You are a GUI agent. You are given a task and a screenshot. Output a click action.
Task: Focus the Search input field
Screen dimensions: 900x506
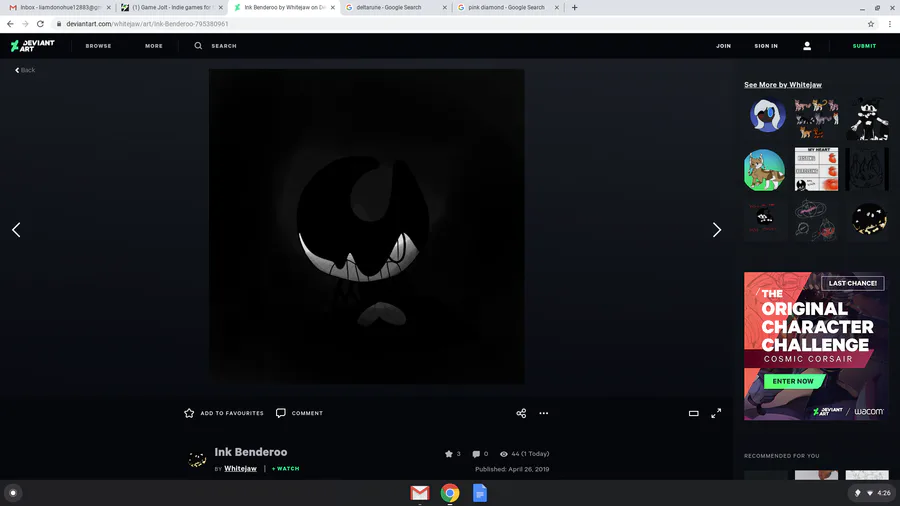coord(224,46)
